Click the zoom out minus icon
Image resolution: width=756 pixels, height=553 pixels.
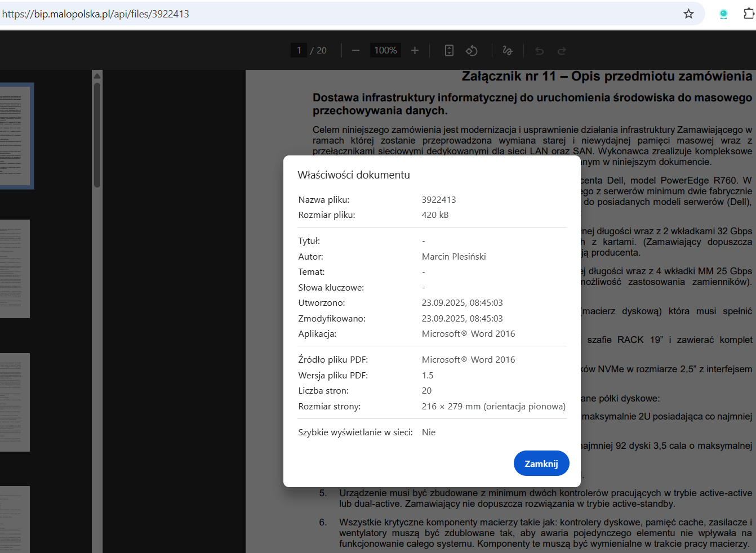tap(355, 51)
